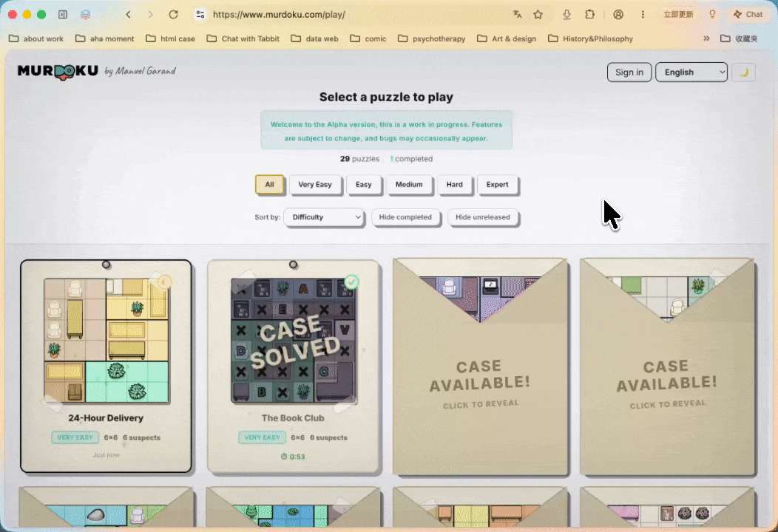Image resolution: width=778 pixels, height=532 pixels.
Task: Click the lightbulb icon in toolbar
Action: tap(712, 14)
